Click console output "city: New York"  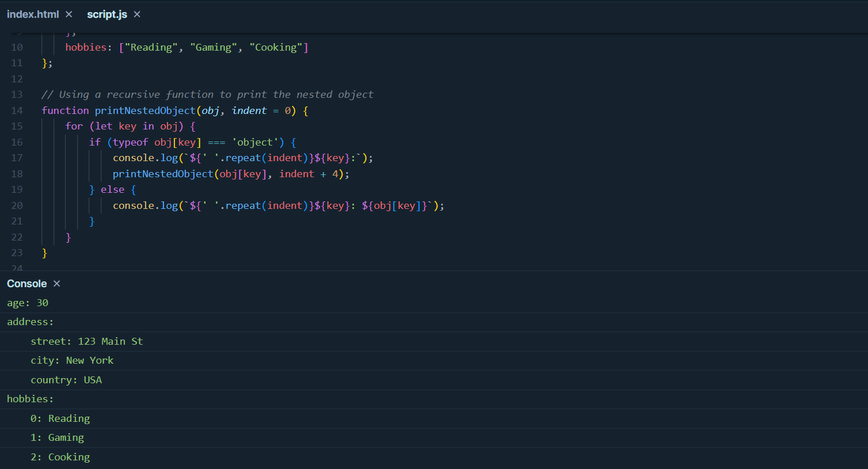pos(72,360)
